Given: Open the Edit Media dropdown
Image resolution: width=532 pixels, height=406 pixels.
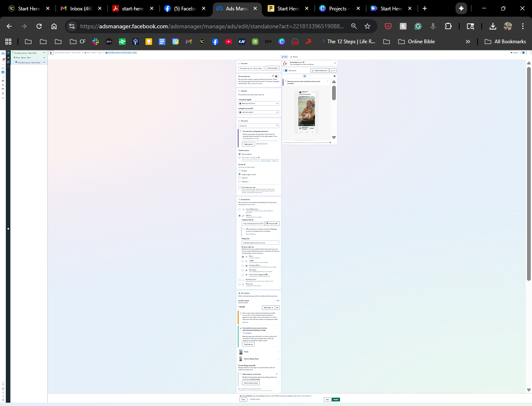Looking at the screenshot, I should coord(268,308).
